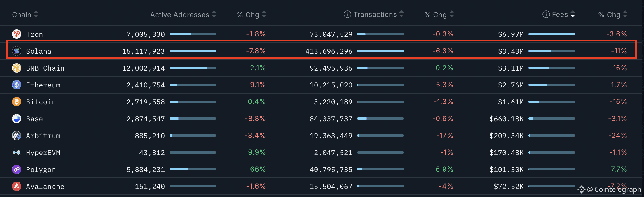The width and height of the screenshot is (644, 197).
Task: Click the Active Addresses column header label
Action: pyautogui.click(x=179, y=15)
